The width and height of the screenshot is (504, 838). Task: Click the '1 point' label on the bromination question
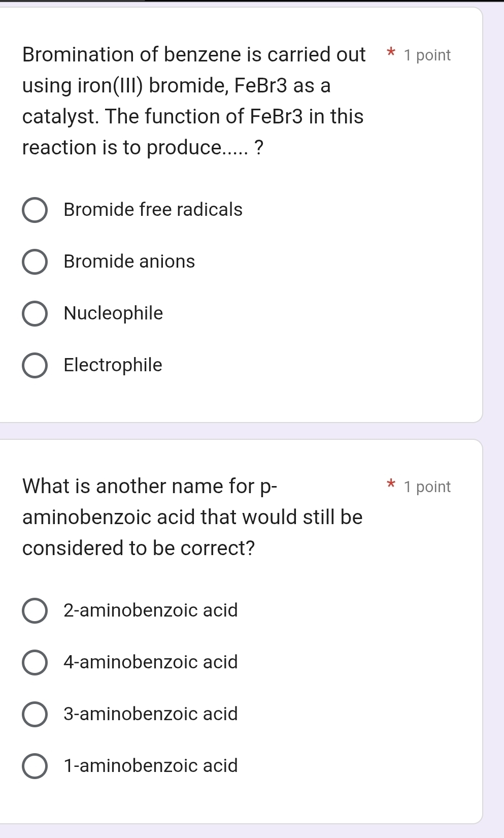click(427, 55)
